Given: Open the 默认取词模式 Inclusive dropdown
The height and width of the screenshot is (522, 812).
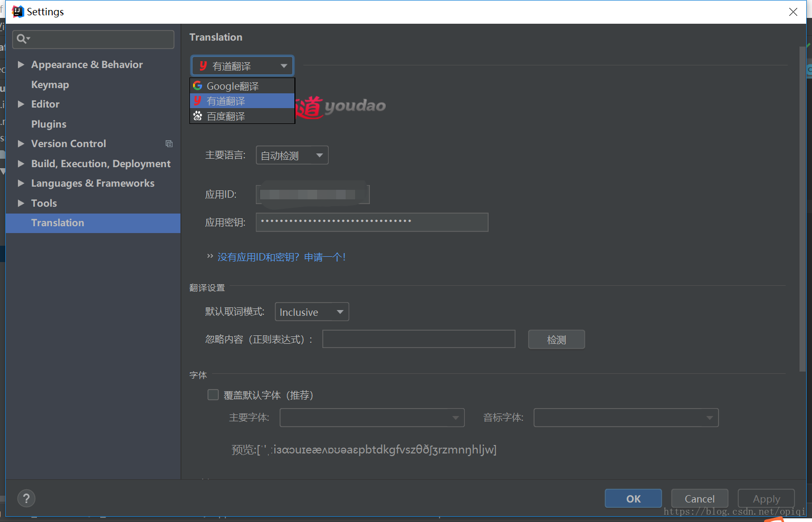Looking at the screenshot, I should coord(312,312).
